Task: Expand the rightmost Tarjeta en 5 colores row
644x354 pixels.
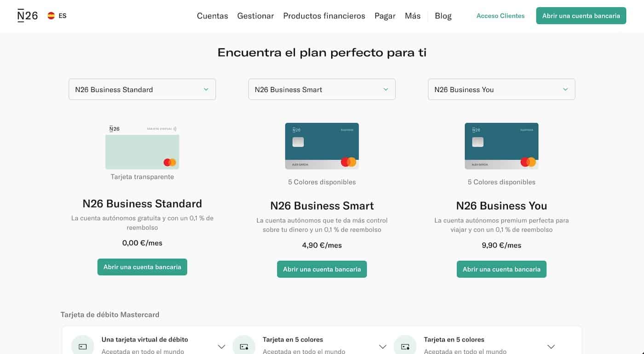Action: (x=551, y=346)
